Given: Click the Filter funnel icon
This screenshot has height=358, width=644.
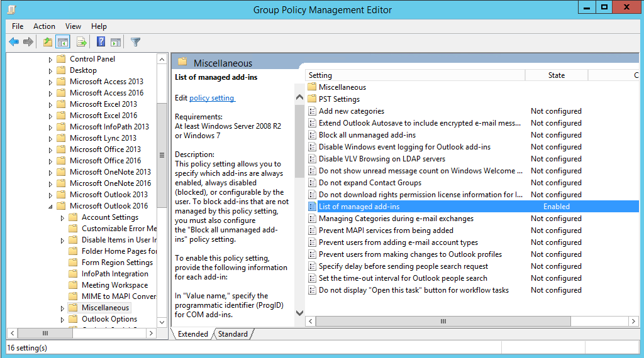Looking at the screenshot, I should point(135,42).
